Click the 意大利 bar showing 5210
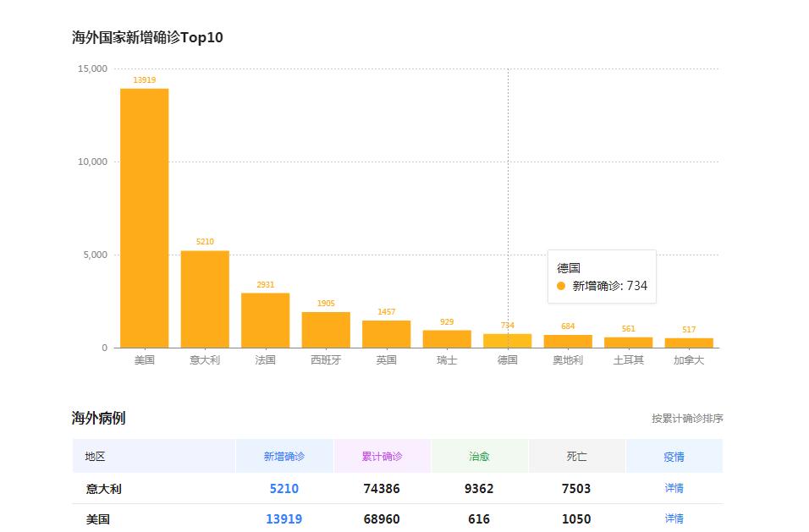This screenshot has height=532, width=809. [205, 299]
